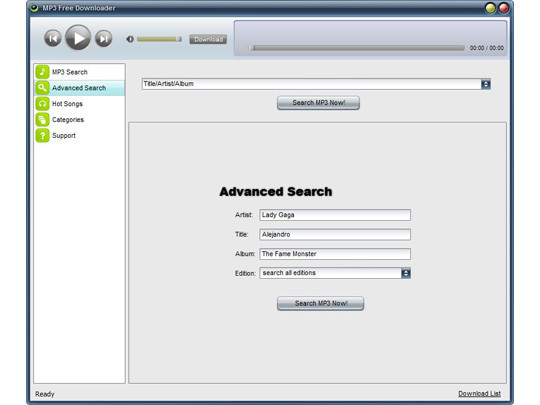The image size is (540, 405).
Task: Click the green headphones icon
Action: 42,104
